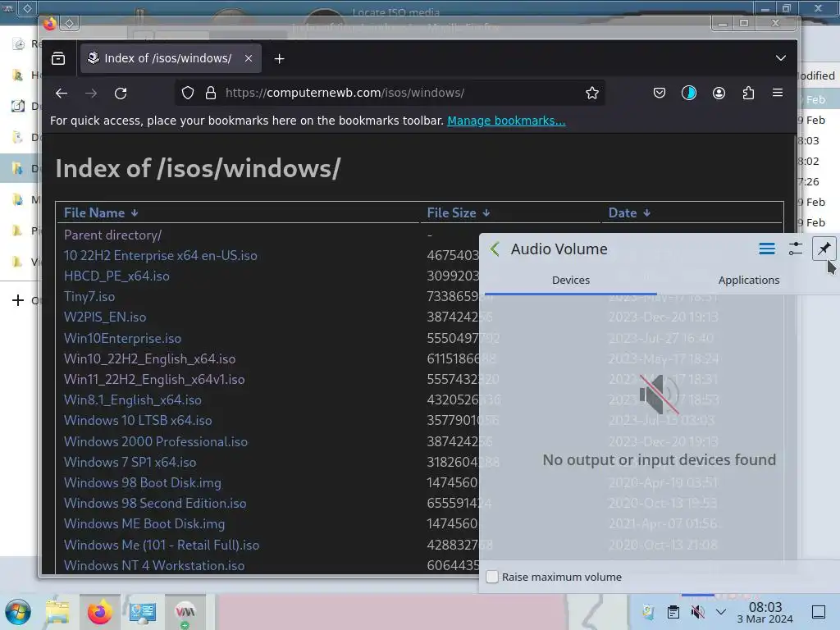This screenshot has height=630, width=840.
Task: Open Manage bookmarks link
Action: (506, 121)
